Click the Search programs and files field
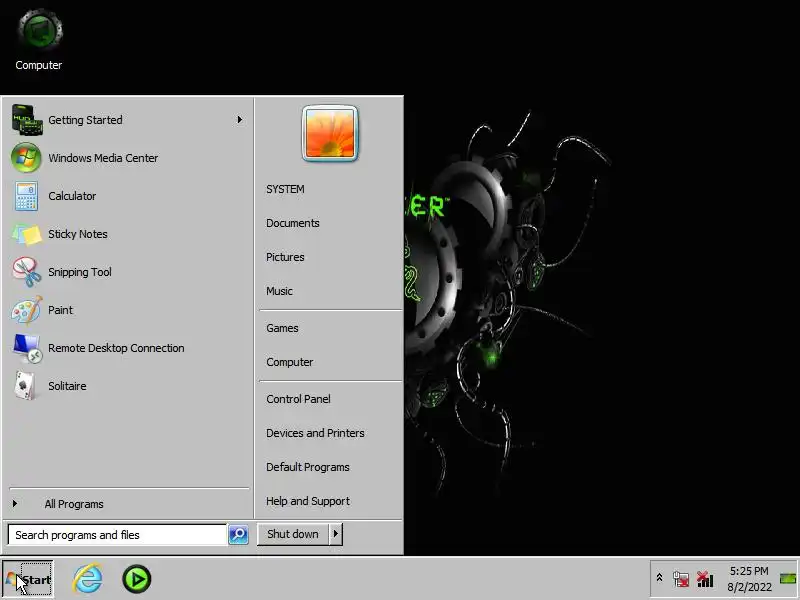 (x=117, y=535)
